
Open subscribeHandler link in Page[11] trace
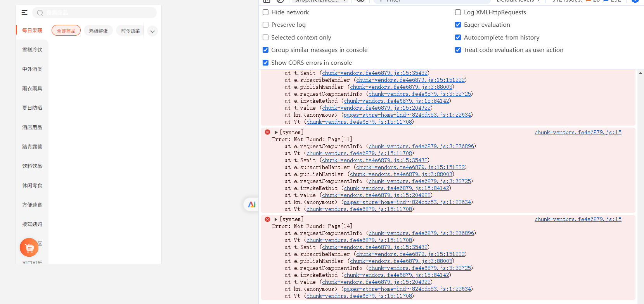tap(410, 167)
